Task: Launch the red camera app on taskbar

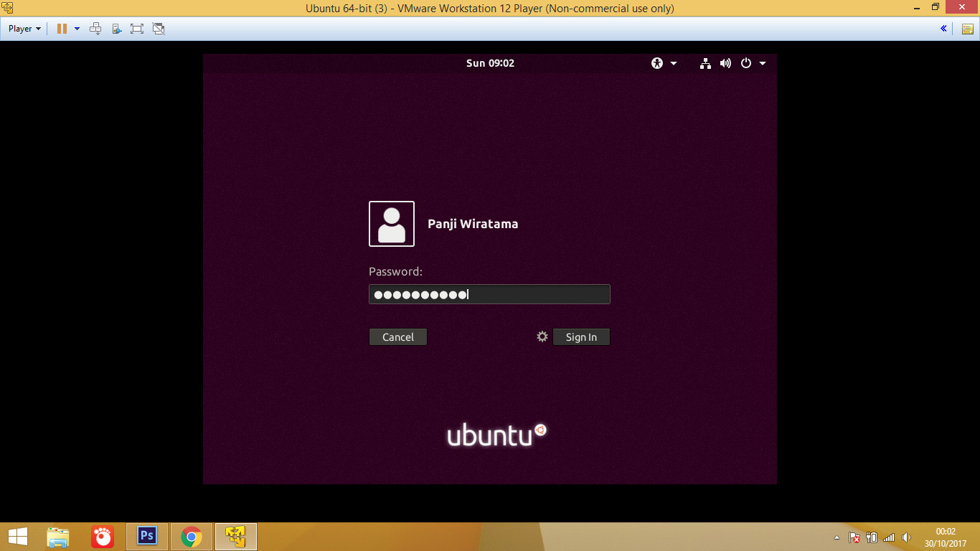Action: (x=103, y=537)
